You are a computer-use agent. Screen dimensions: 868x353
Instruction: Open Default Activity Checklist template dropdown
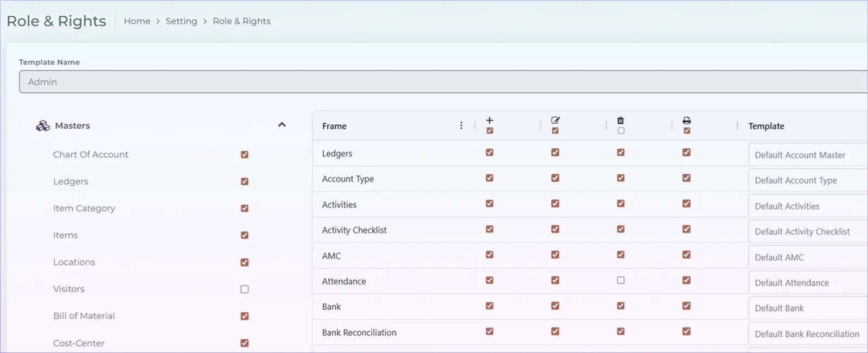pos(808,231)
